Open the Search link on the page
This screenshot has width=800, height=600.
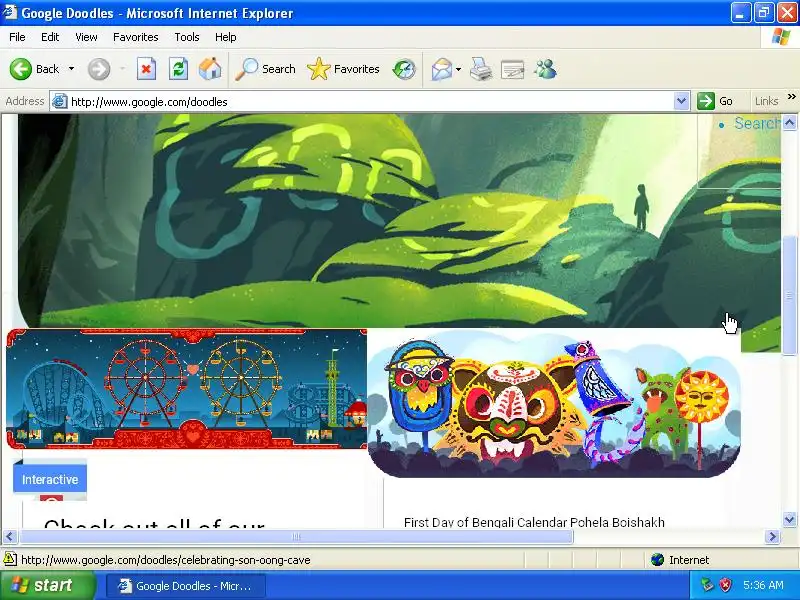pyautogui.click(x=757, y=123)
